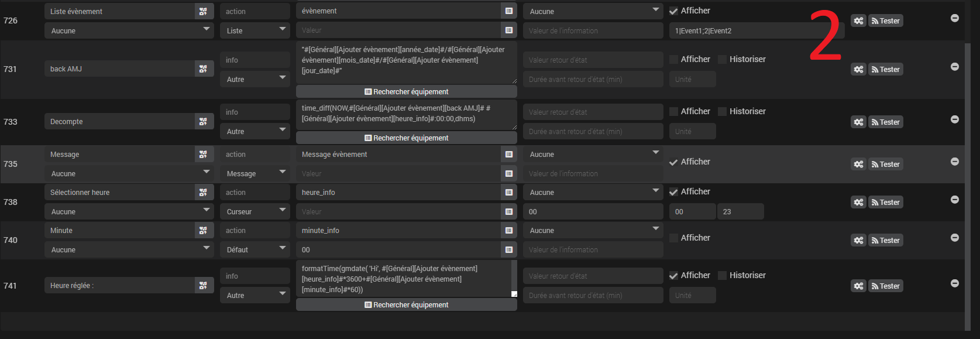Toggle Afficher checkbox for Minute command

click(673, 238)
